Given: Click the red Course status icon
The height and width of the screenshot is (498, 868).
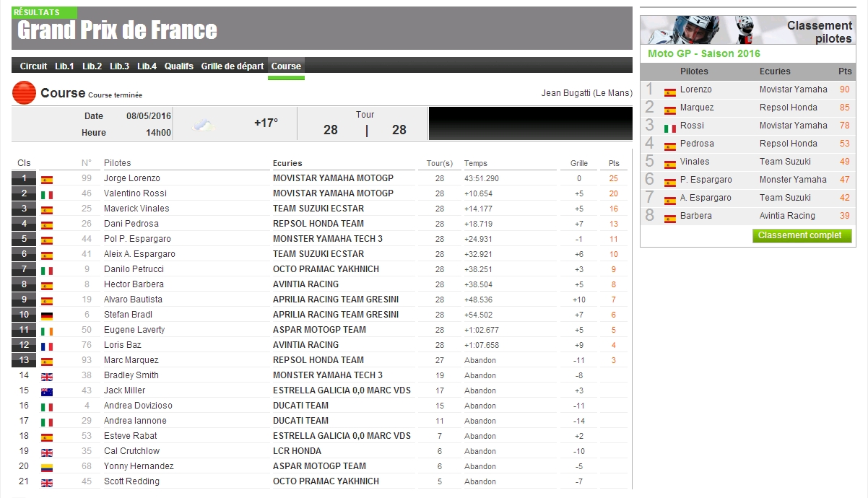Looking at the screenshot, I should click(25, 93).
